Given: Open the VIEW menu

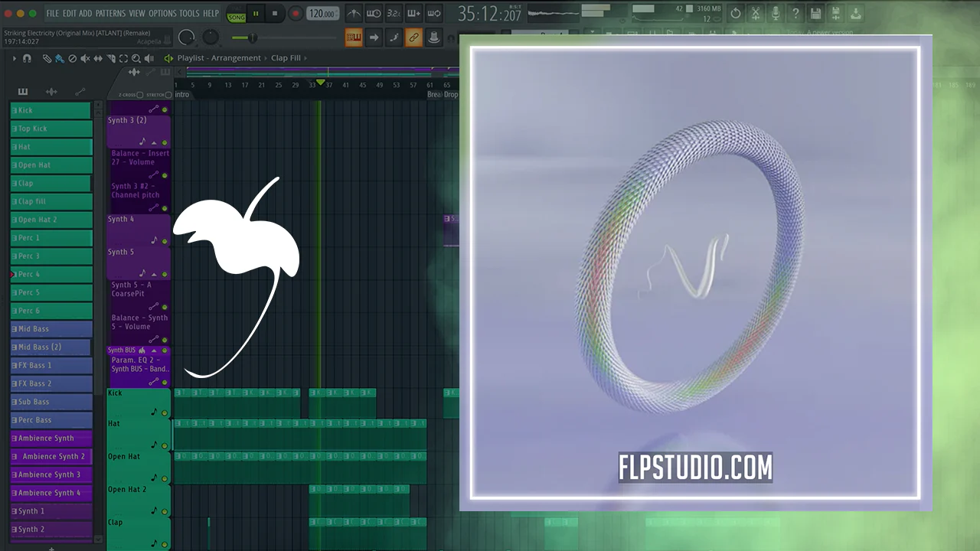Looking at the screenshot, I should tap(137, 14).
